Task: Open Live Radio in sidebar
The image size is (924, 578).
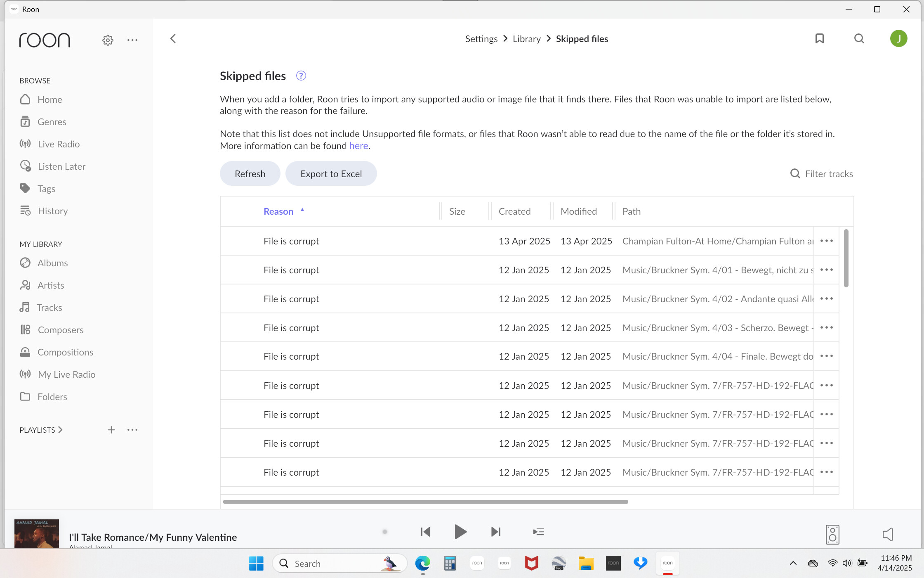Action: coord(49,144)
